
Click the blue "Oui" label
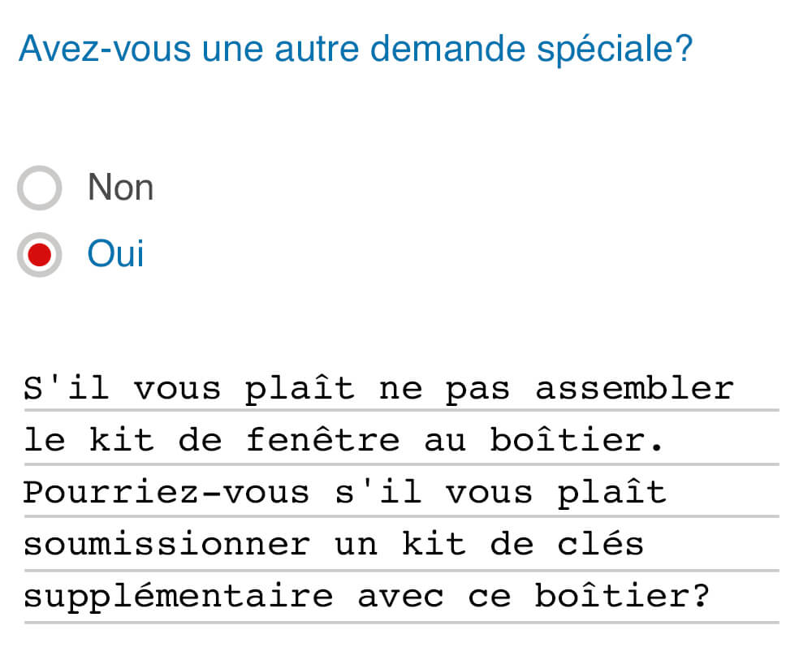point(115,254)
